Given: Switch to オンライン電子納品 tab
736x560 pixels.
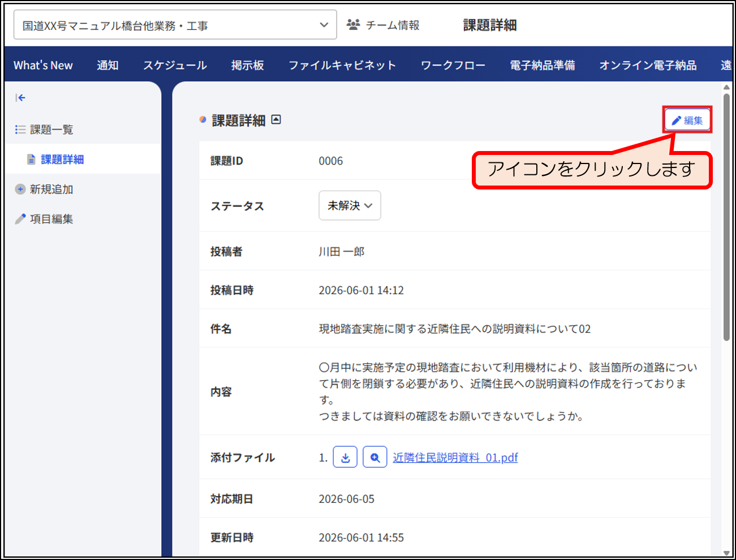Looking at the screenshot, I should pos(648,65).
